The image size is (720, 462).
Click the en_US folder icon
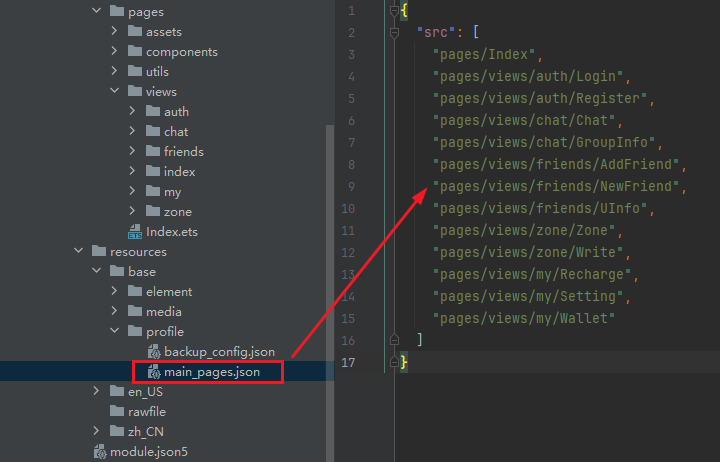point(117,391)
